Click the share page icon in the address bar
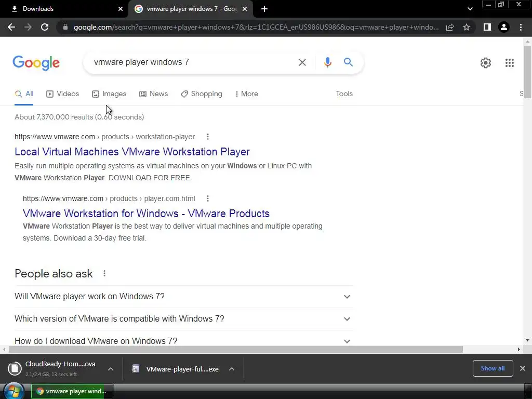 [450, 27]
